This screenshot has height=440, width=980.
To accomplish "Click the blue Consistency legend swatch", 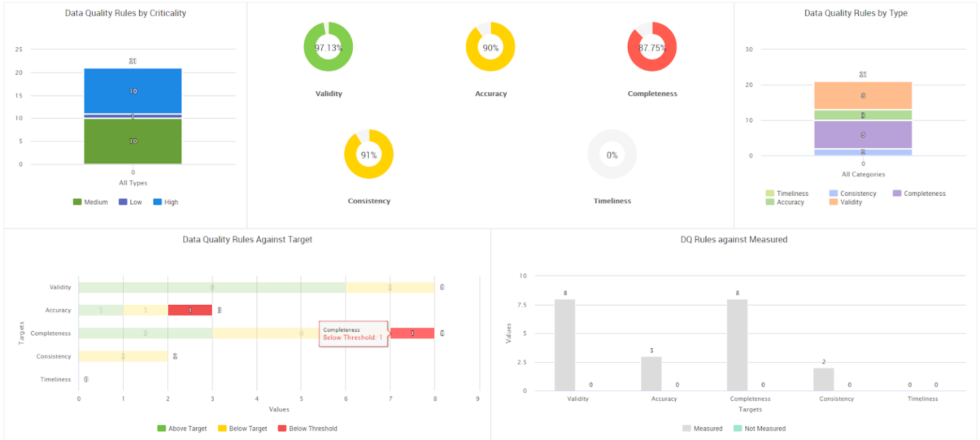I will click(x=835, y=193).
